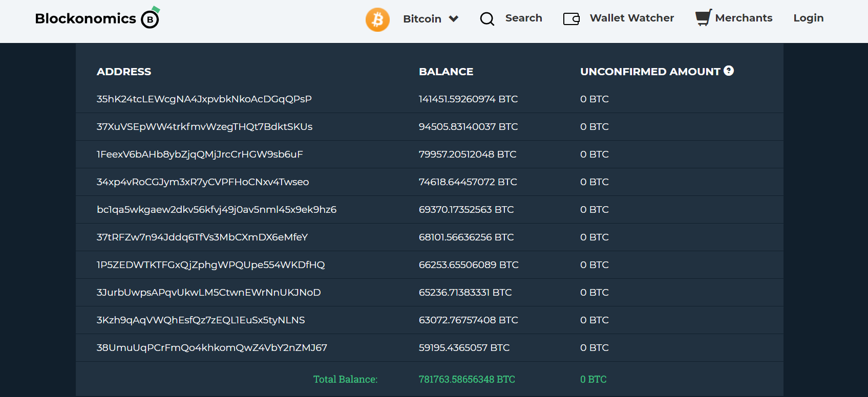Click the shopping cart Merchants icon
This screenshot has width=868, height=397.
(x=704, y=17)
